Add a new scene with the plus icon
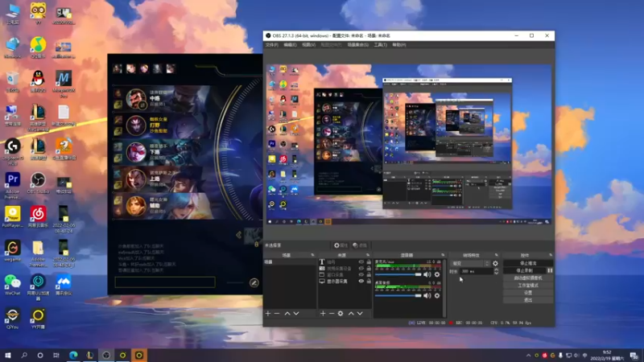The height and width of the screenshot is (362, 644). tap(268, 314)
